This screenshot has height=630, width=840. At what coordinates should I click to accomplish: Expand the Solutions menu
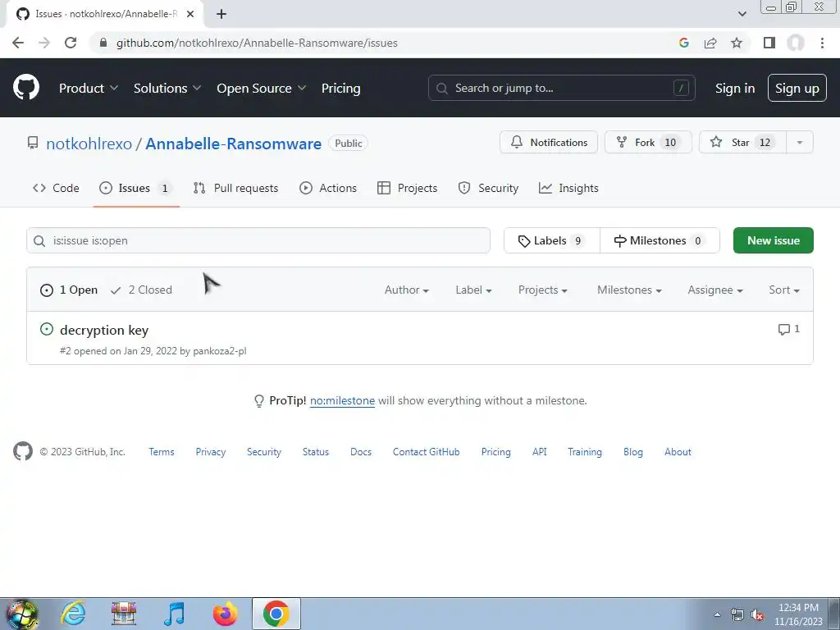point(167,88)
